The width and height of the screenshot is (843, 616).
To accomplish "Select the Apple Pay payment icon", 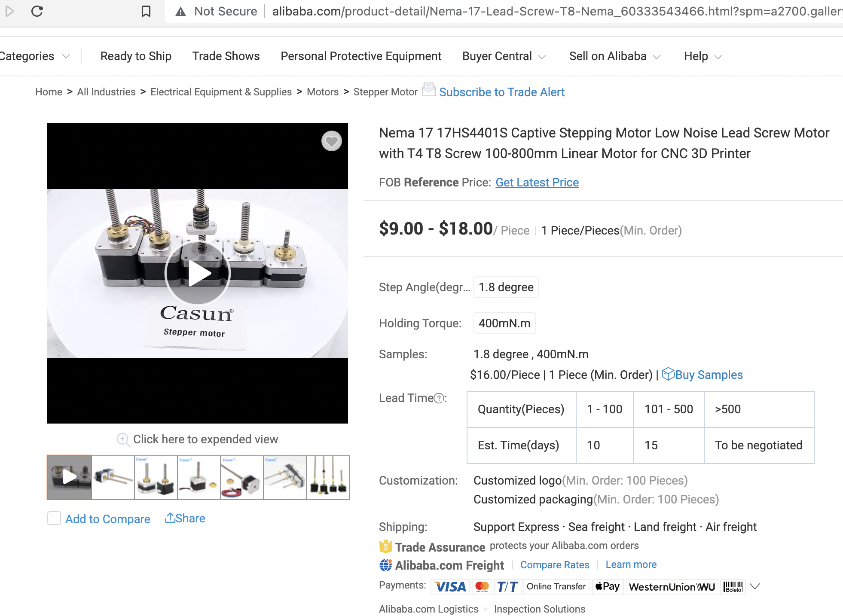I will [x=608, y=587].
